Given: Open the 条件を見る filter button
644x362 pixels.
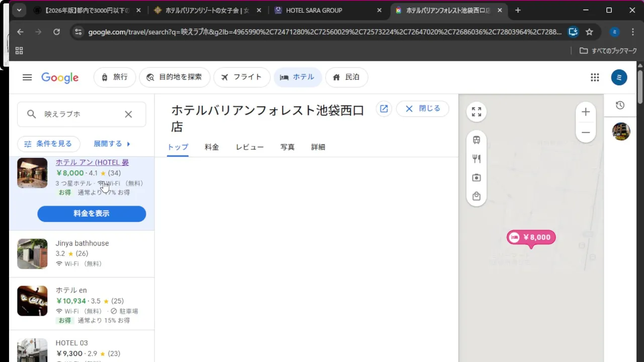Looking at the screenshot, I should [x=49, y=144].
